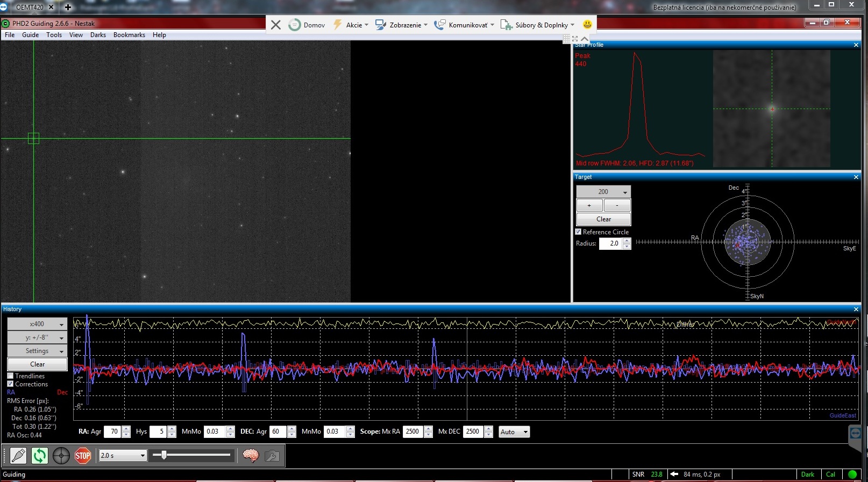Close the OEMT420 session tab

(x=51, y=7)
